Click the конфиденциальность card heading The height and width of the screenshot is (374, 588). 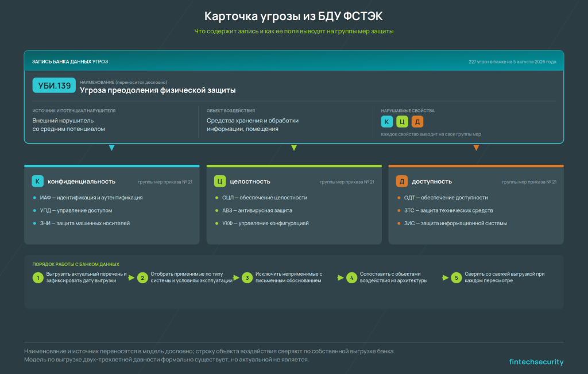pyautogui.click(x=82, y=182)
